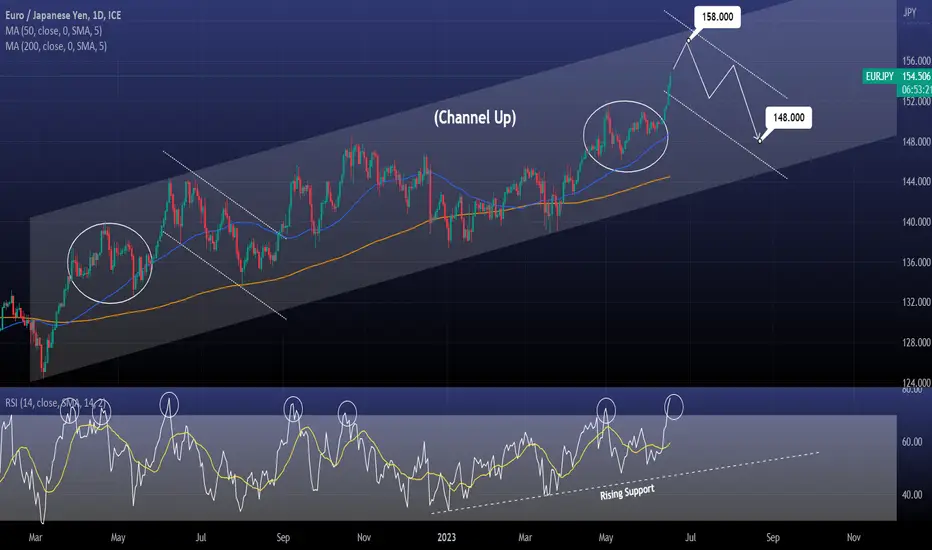The height and width of the screenshot is (550, 932).
Task: Click the 132.000 price axis label
Action: tap(916, 302)
